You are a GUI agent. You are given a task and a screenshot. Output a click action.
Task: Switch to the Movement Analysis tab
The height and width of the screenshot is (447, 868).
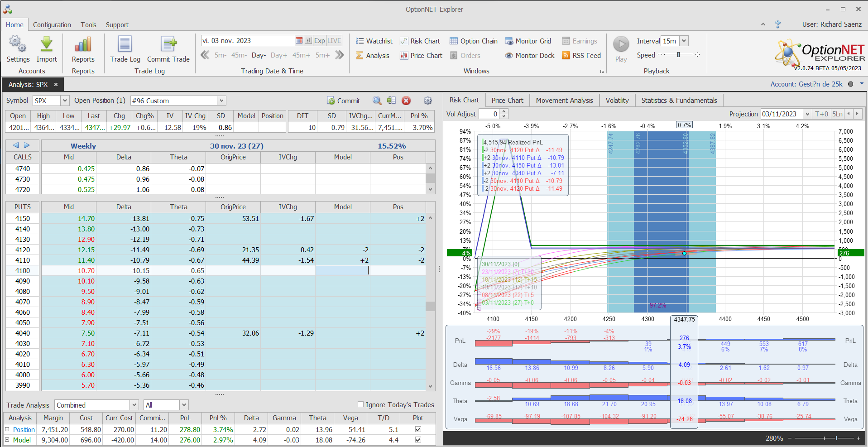564,101
